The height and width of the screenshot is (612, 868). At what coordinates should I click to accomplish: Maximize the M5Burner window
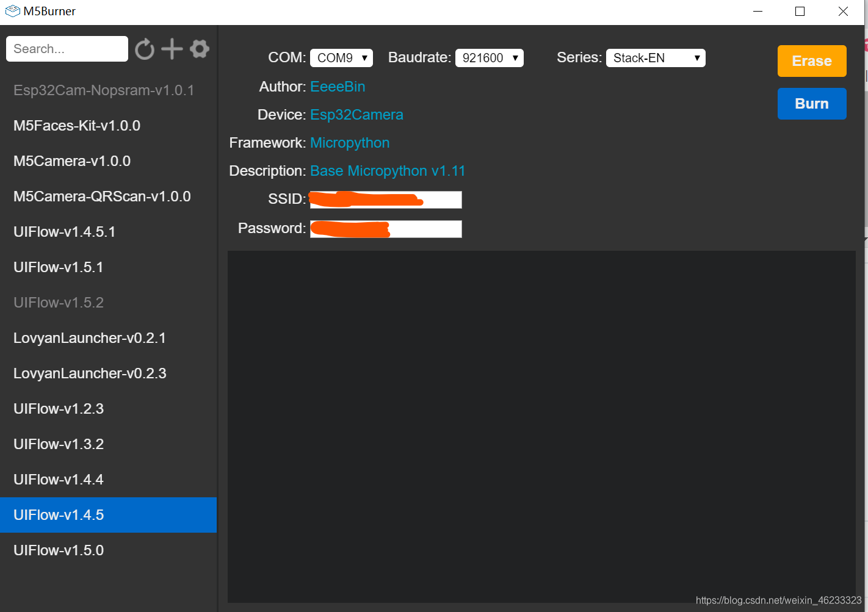800,12
